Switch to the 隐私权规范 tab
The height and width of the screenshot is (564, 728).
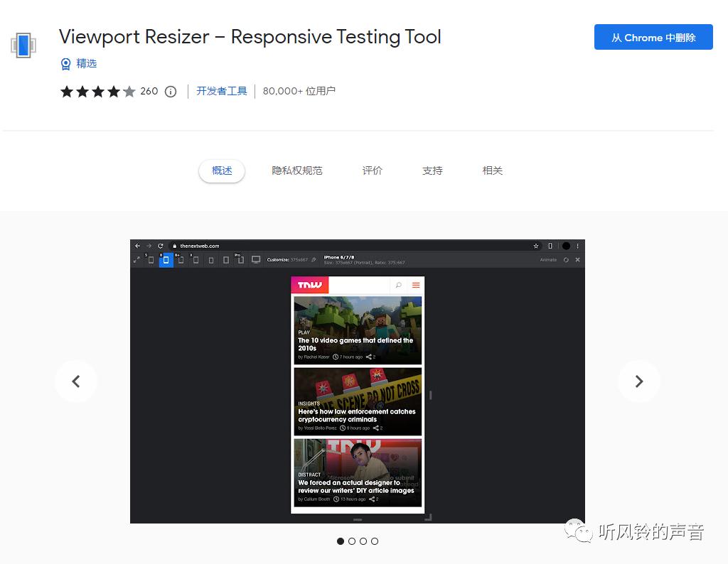tap(297, 170)
